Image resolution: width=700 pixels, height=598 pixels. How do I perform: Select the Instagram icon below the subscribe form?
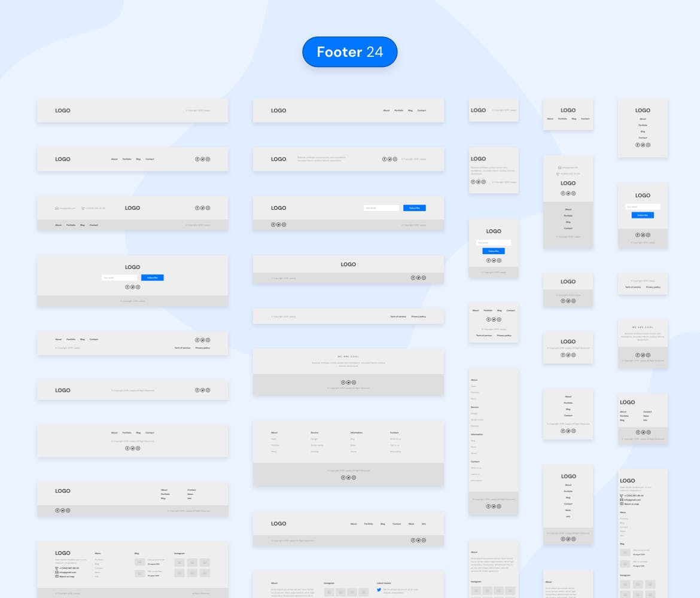click(x=138, y=286)
